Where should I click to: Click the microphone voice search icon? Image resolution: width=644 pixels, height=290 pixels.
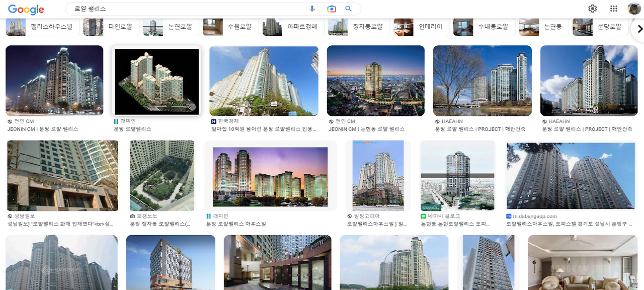point(312,9)
